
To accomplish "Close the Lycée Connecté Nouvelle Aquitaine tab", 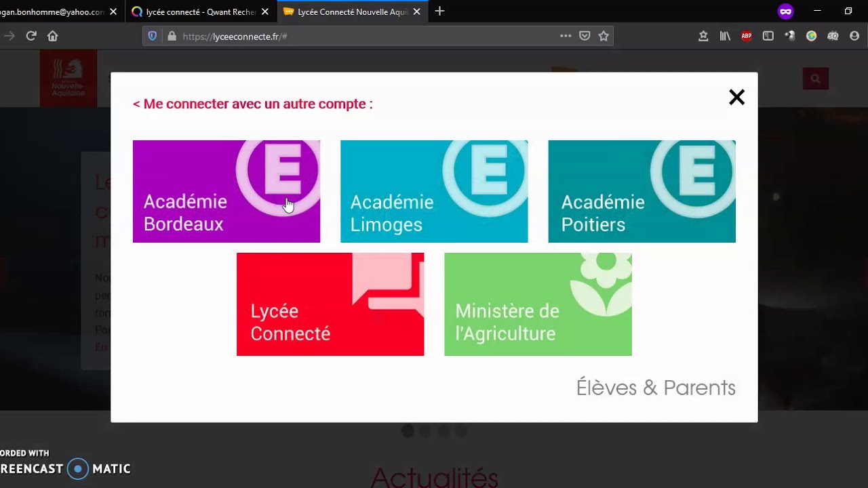I will tap(416, 12).
